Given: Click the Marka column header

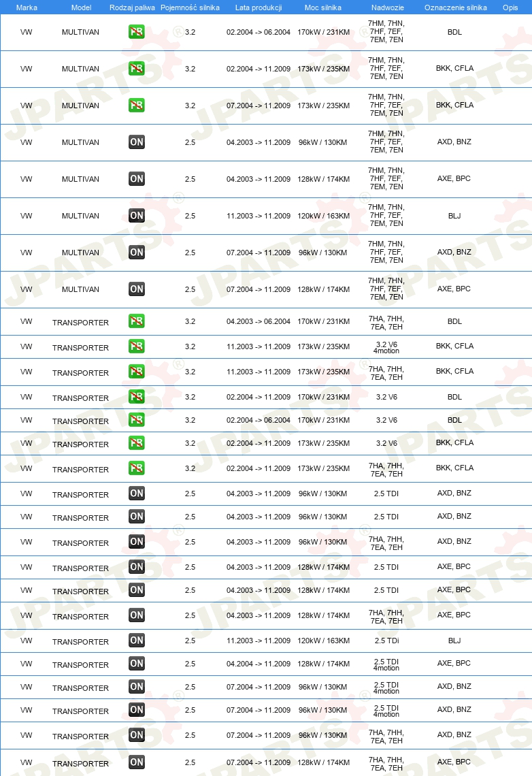Looking at the screenshot, I should click(27, 7).
